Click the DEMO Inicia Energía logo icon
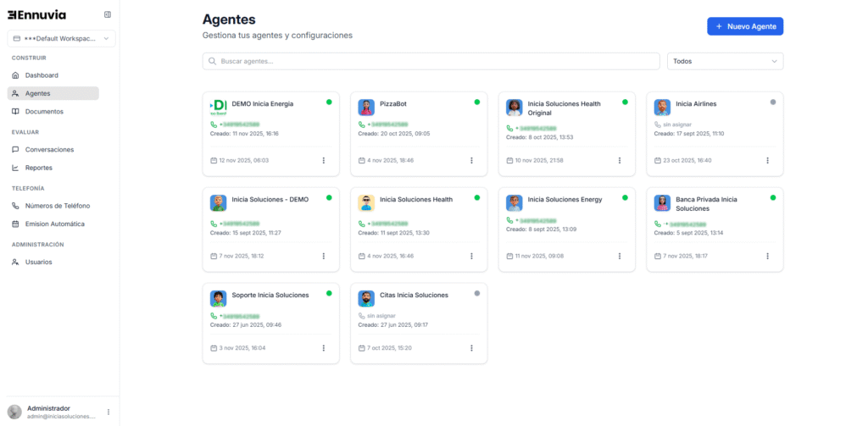This screenshot has height=426, width=868. click(218, 108)
